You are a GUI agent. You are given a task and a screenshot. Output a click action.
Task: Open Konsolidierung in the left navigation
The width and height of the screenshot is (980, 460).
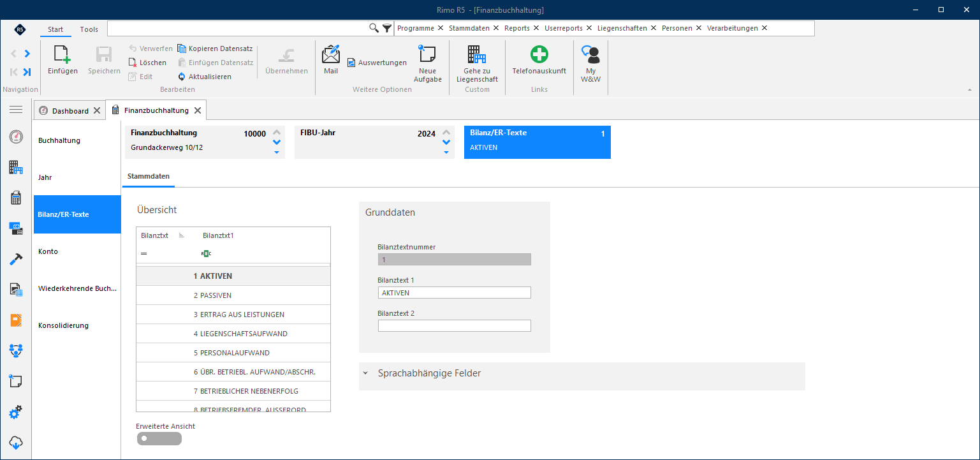click(77, 325)
